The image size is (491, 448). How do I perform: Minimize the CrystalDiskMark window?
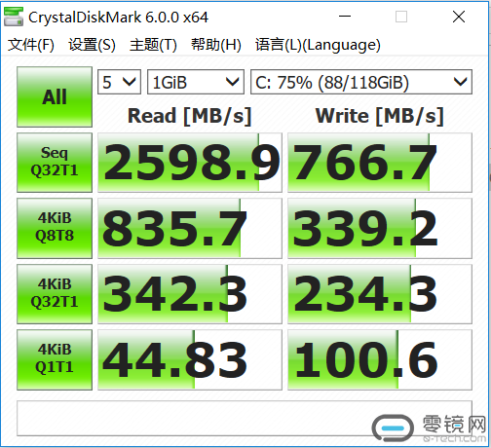(x=345, y=17)
